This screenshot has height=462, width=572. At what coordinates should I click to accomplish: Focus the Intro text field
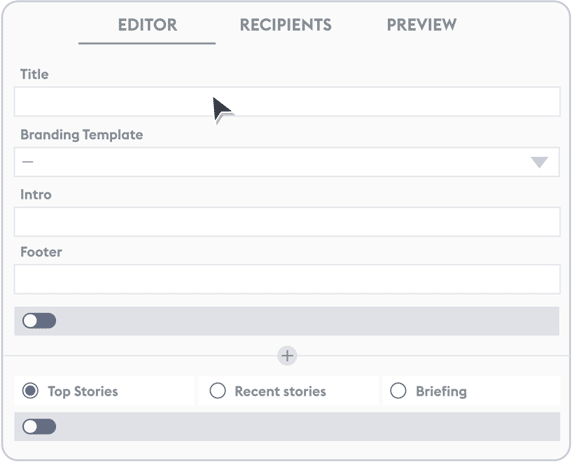point(287,222)
